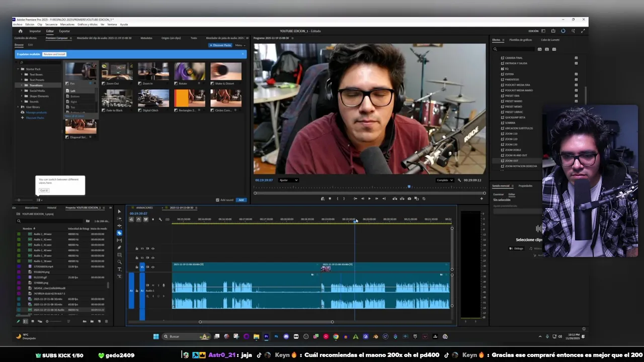
Task: Switch to the Historial tab
Action: [x=52, y=208]
